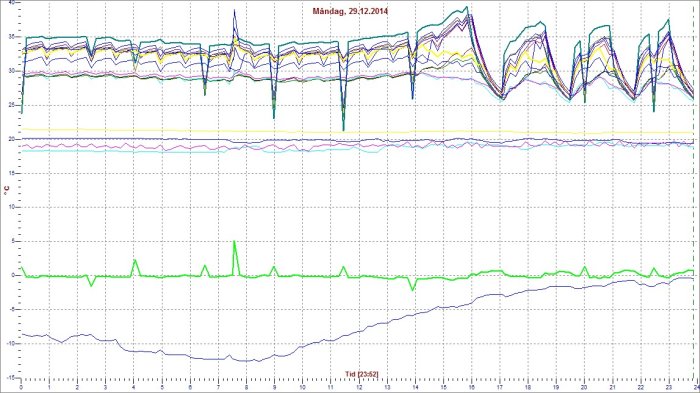Select hour 0 on the time axis
Viewport: 700px width, 393px height.
[x=21, y=387]
